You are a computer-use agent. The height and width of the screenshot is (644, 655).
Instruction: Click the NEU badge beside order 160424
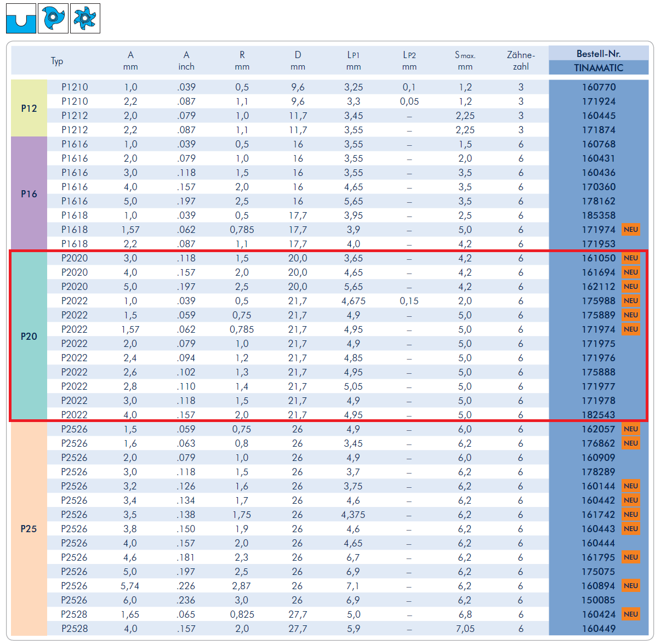click(x=630, y=614)
